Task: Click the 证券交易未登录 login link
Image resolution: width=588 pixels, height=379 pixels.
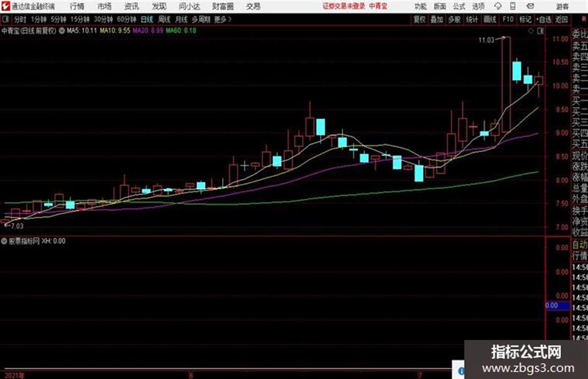Action: coord(343,6)
